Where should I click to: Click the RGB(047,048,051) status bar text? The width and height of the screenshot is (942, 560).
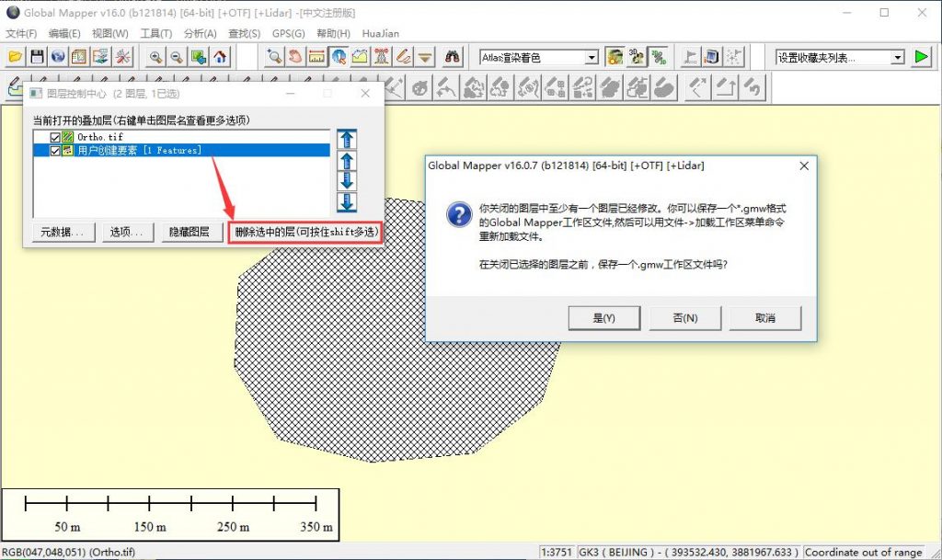point(68,553)
